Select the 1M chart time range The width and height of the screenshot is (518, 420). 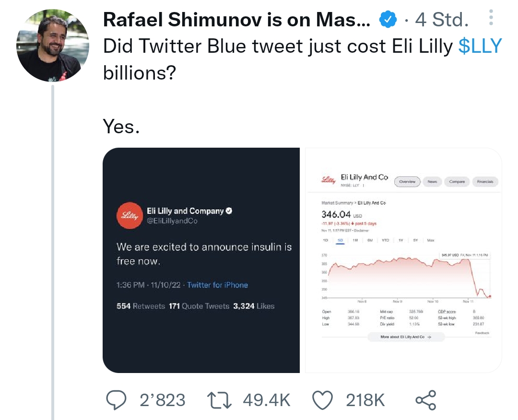point(355,240)
